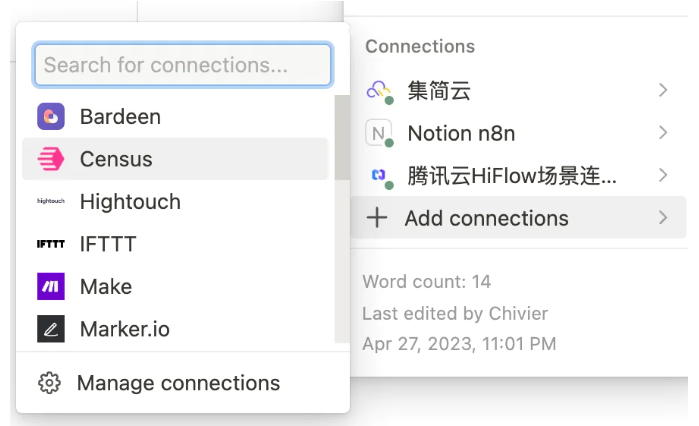Viewport: 699px width, 426px height.
Task: Select Make connection entry
Action: [x=176, y=286]
